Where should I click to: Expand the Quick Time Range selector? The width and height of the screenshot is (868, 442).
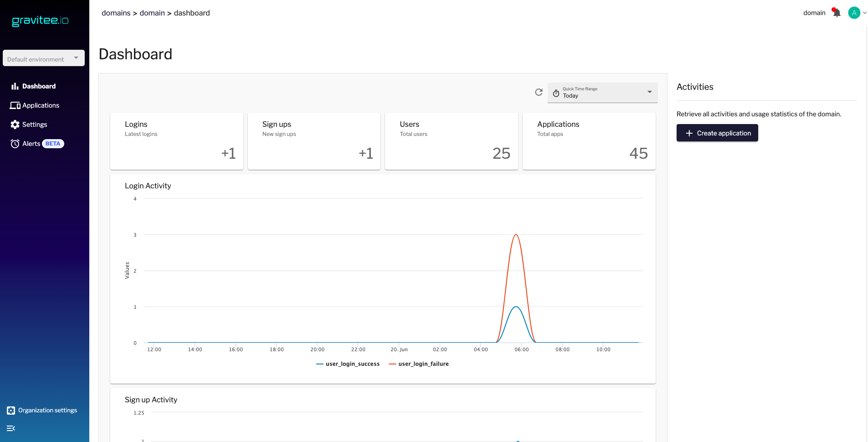point(602,93)
